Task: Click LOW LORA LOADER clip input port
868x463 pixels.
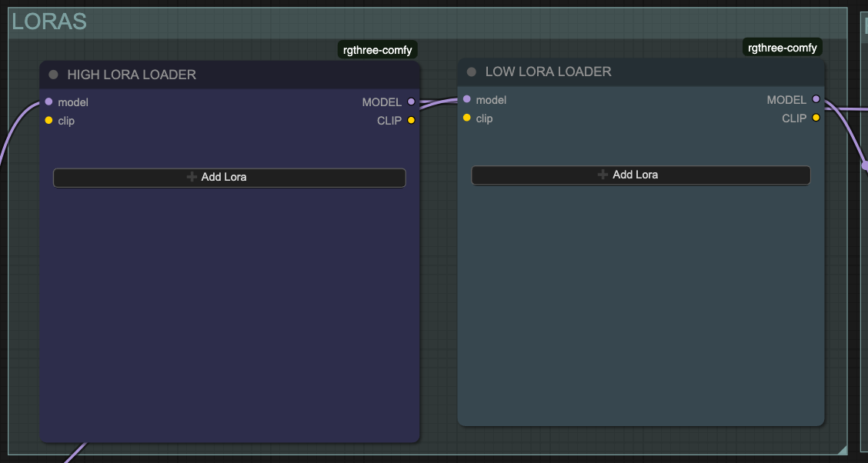Action: [x=466, y=118]
